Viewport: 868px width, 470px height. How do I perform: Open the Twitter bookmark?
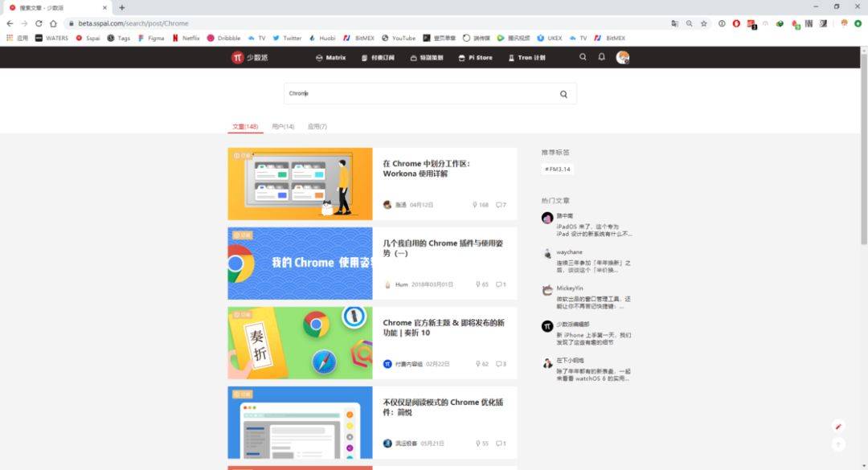point(287,39)
